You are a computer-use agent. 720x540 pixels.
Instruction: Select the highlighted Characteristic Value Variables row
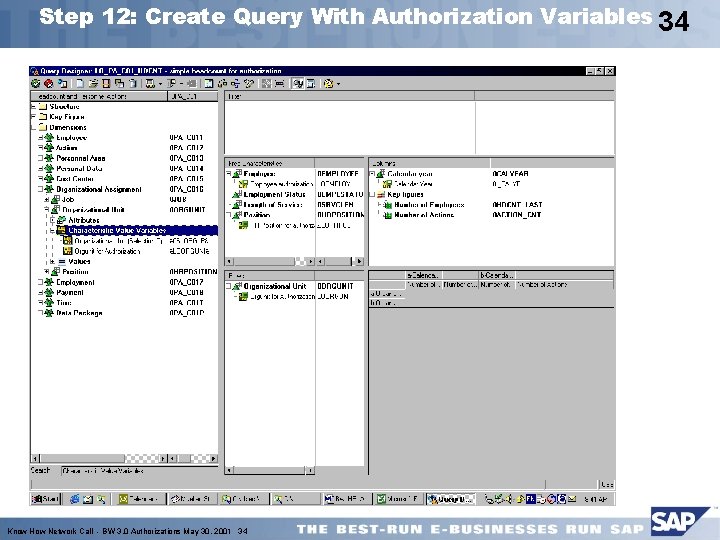(x=137, y=231)
